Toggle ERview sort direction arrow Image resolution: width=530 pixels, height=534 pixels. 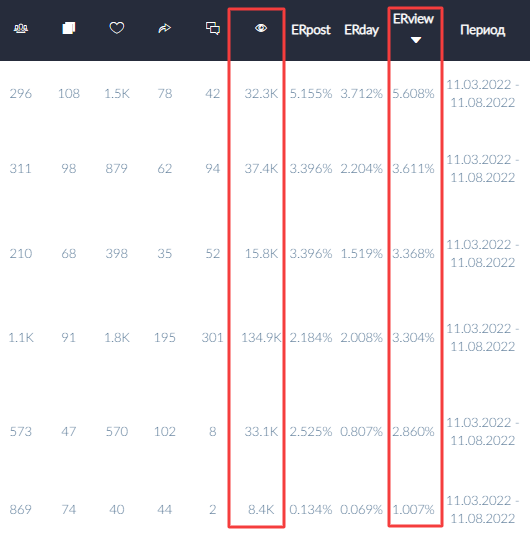tap(416, 40)
